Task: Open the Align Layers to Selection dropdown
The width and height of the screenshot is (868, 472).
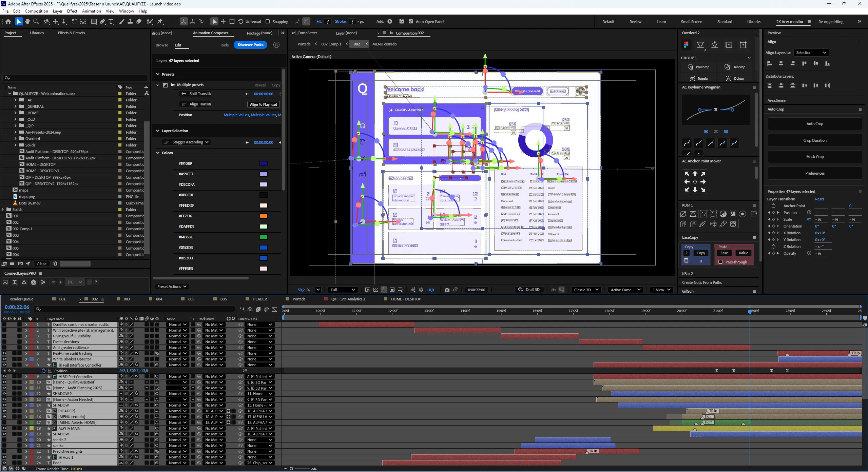Action: (x=811, y=53)
